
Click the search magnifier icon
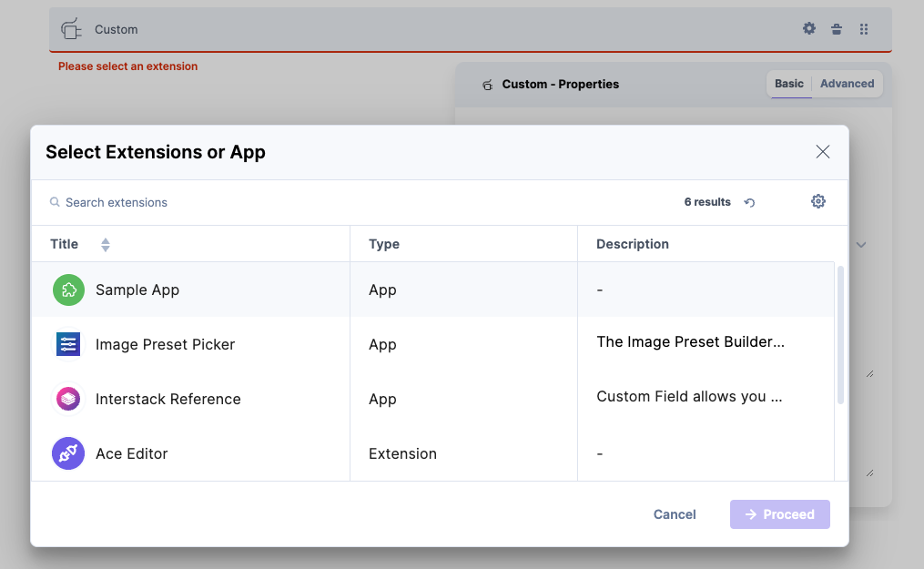(55, 202)
